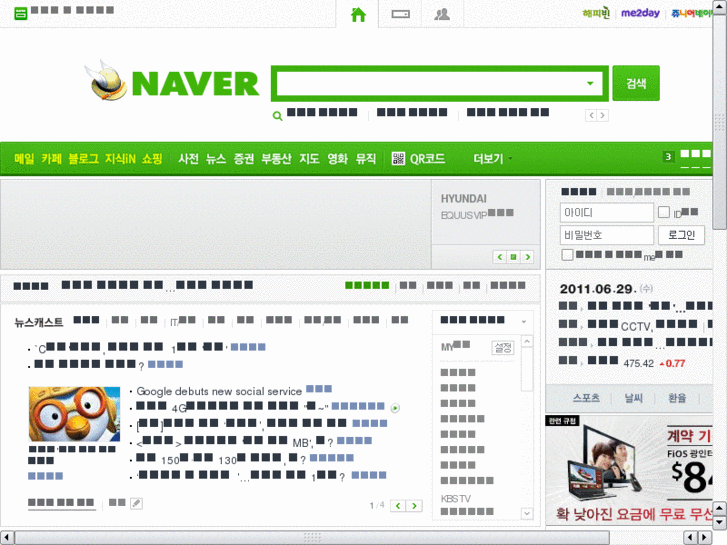
Task: Click the page vertical scrollbar down arrow
Action: [720, 523]
